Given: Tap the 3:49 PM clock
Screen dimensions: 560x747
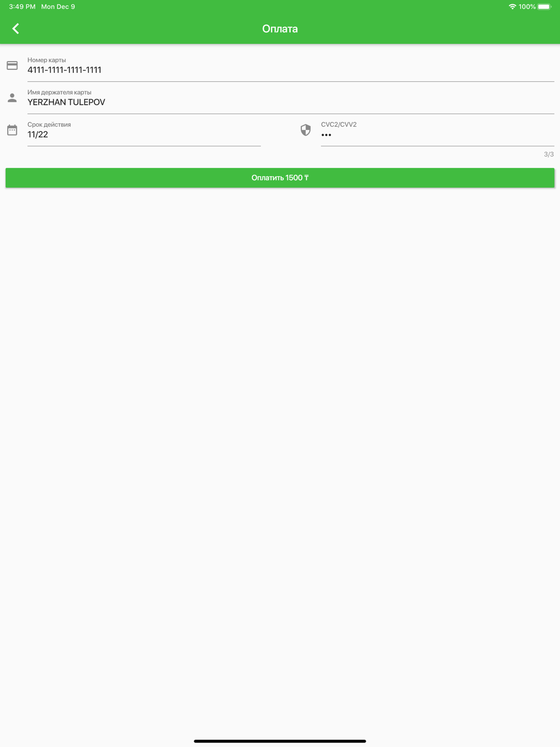Looking at the screenshot, I should click(22, 7).
